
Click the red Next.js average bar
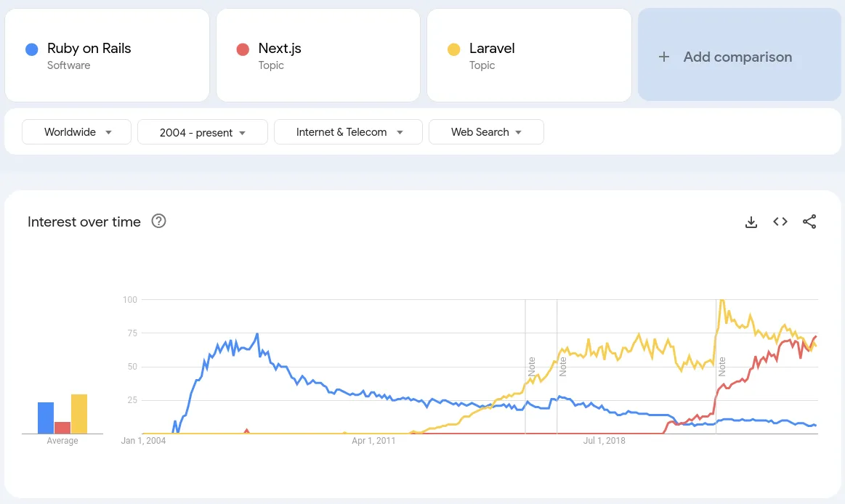62,428
